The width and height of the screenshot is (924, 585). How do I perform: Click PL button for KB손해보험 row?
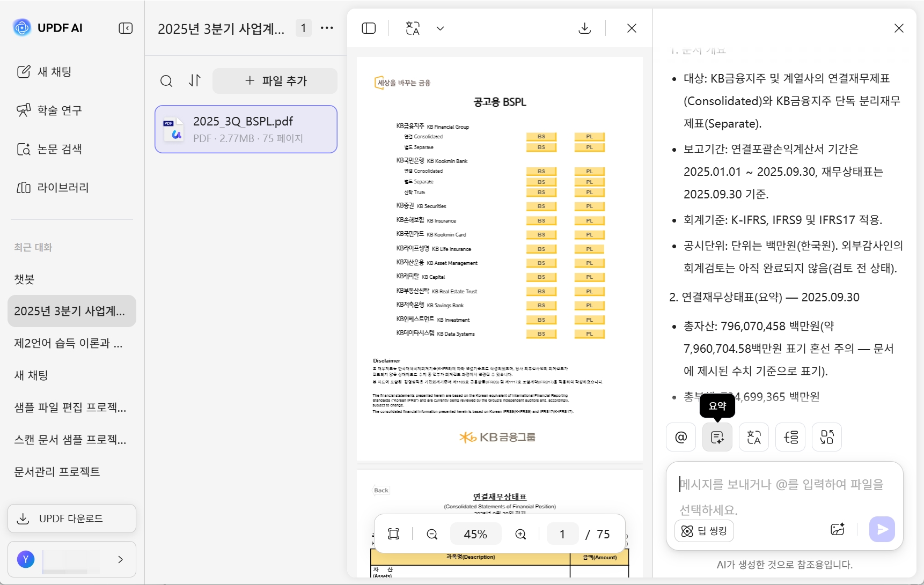click(x=590, y=220)
